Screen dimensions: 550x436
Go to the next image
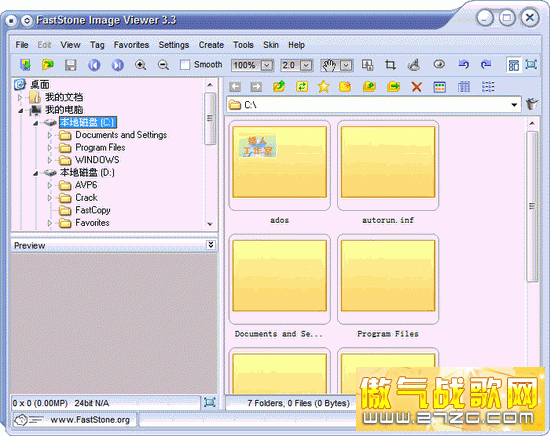tap(118, 65)
